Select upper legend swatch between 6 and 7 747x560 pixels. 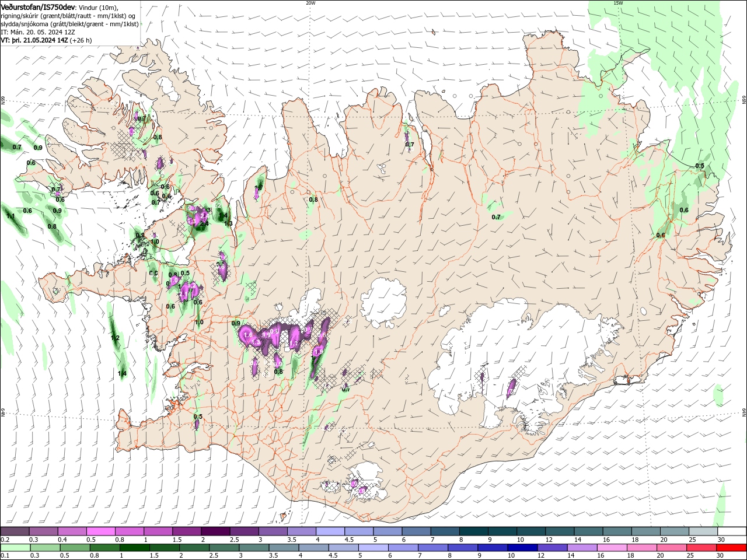tap(416, 531)
